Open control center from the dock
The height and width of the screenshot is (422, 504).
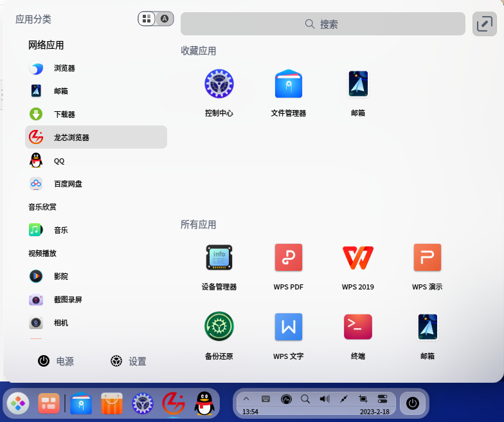[143, 403]
